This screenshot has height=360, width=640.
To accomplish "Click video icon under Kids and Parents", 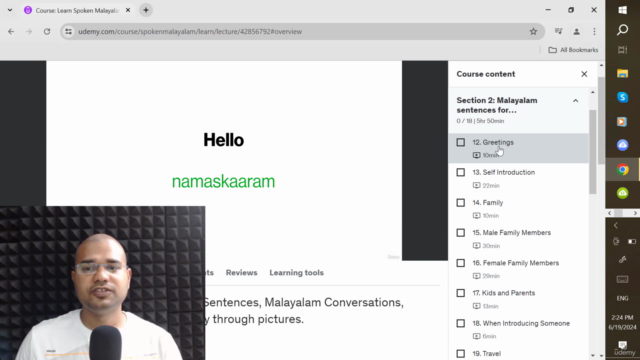I will coord(476,306).
